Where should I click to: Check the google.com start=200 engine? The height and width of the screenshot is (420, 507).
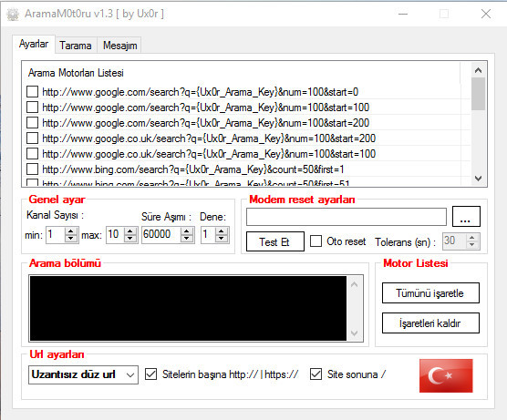coord(32,123)
